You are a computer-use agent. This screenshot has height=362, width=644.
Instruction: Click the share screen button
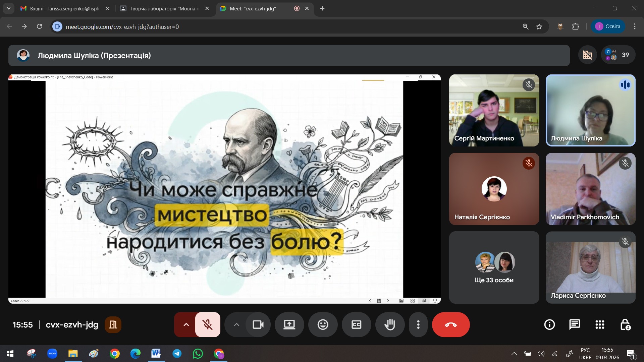[x=289, y=324]
